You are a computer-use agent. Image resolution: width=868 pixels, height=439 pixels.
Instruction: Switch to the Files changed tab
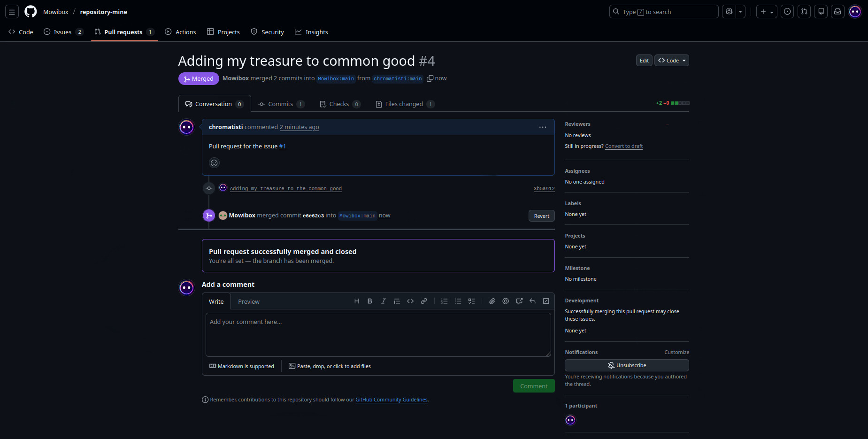point(405,104)
